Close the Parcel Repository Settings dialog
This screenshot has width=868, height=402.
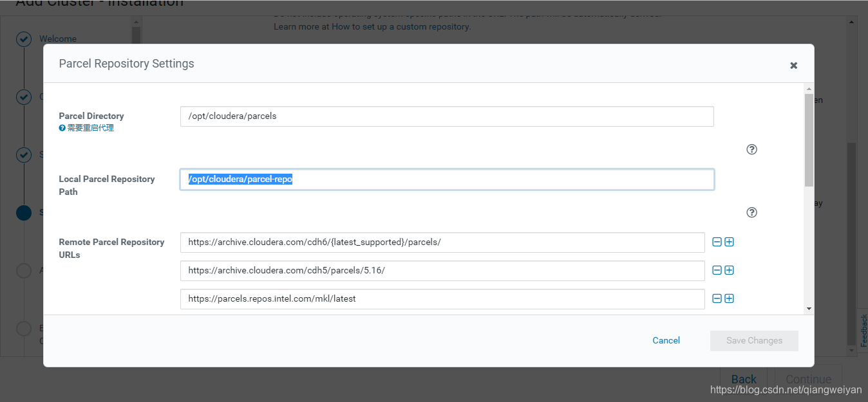(793, 66)
